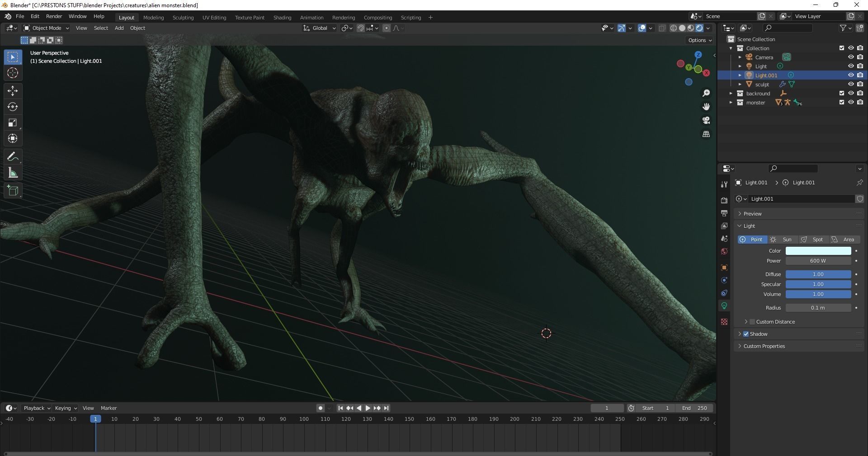Viewport: 868px width, 456px height.
Task: Adjust the Diffuse slider
Action: [x=818, y=274]
